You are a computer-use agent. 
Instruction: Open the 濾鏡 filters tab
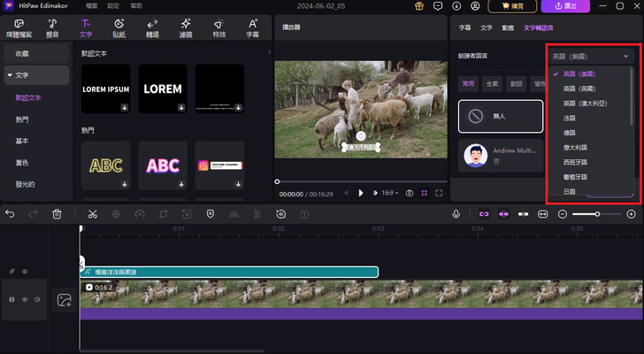186,27
